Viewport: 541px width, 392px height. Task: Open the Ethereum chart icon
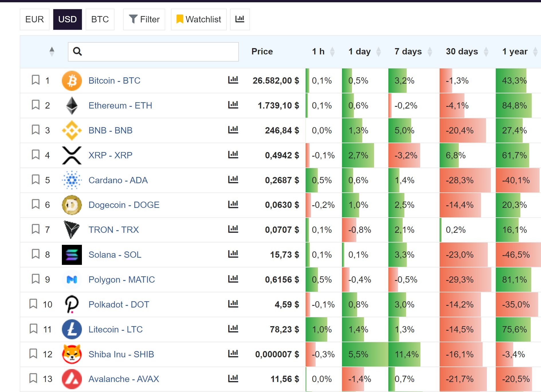233,105
